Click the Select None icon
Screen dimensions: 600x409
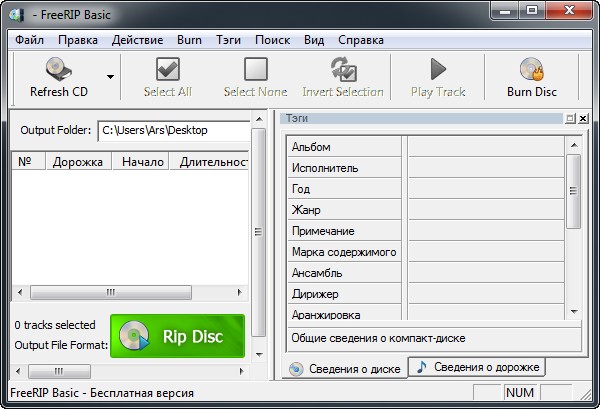click(256, 70)
